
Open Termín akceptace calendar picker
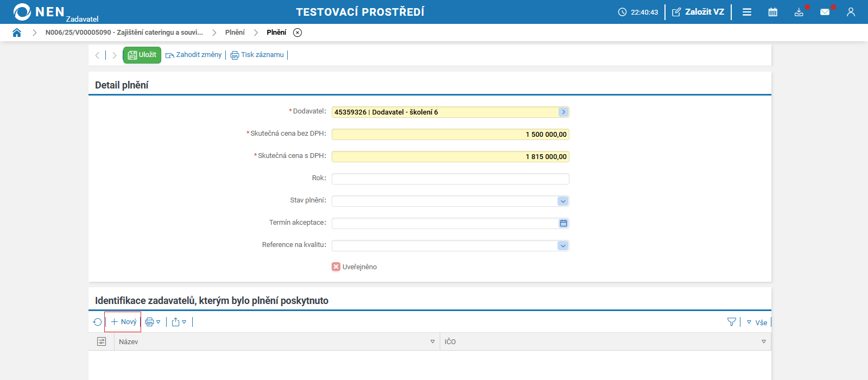pos(563,223)
